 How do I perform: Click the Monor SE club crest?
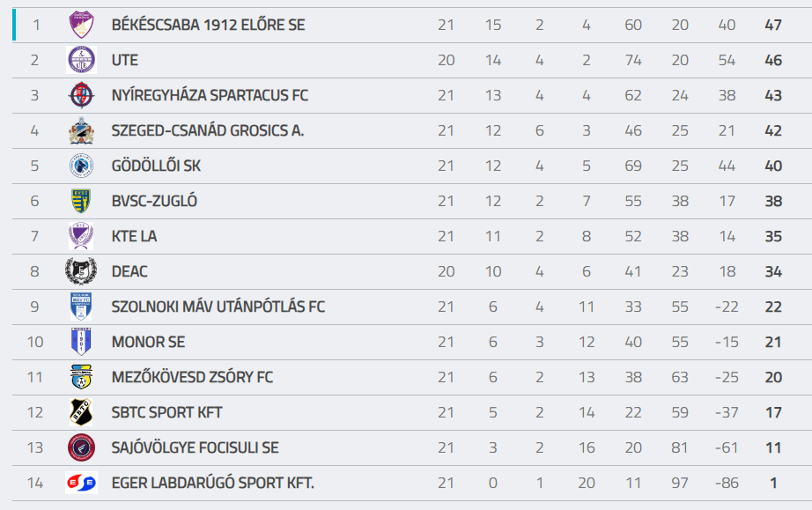tap(81, 342)
